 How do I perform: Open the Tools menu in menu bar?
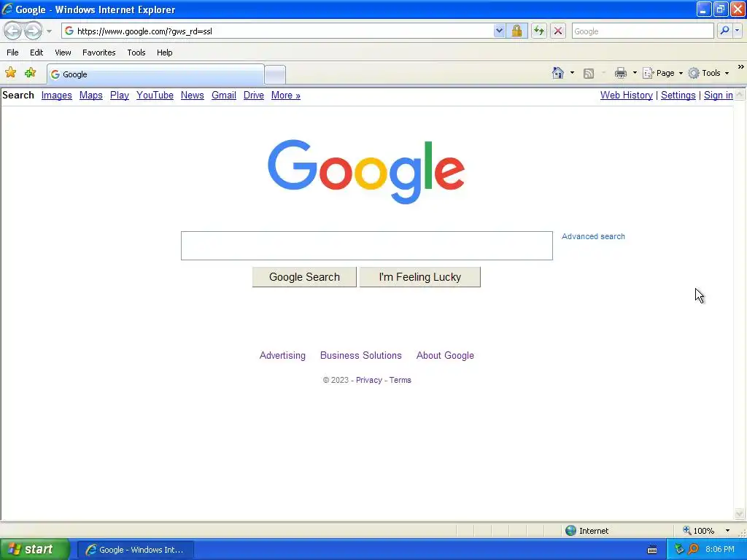pos(136,52)
